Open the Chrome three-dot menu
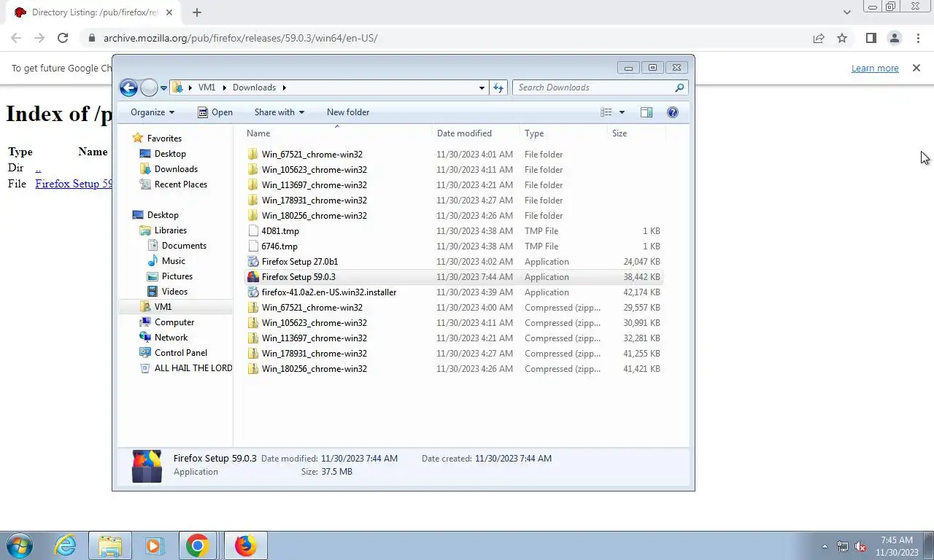The image size is (934, 560). tap(918, 38)
